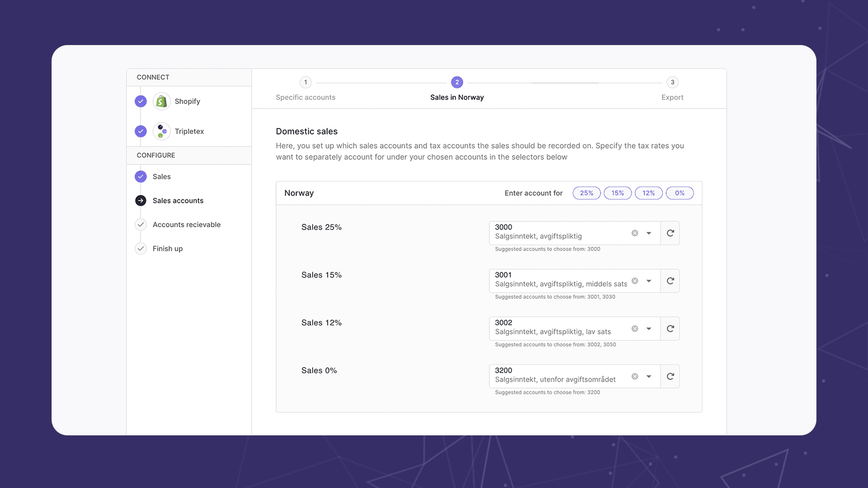The image size is (868, 488).
Task: Reset the Sales 25% account with refresh icon
Action: click(x=670, y=233)
